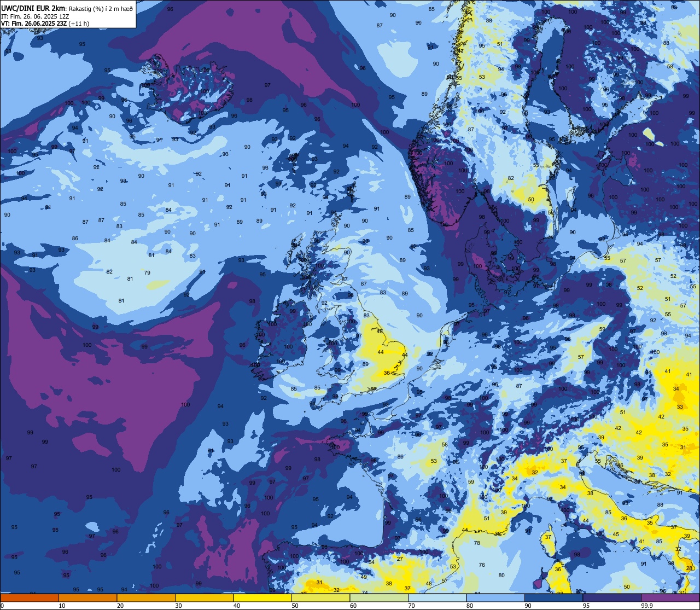Viewport: 700px width, 610px height.
Task: Click the 90–95% dark blue legend swatch
Action: pyautogui.click(x=553, y=597)
